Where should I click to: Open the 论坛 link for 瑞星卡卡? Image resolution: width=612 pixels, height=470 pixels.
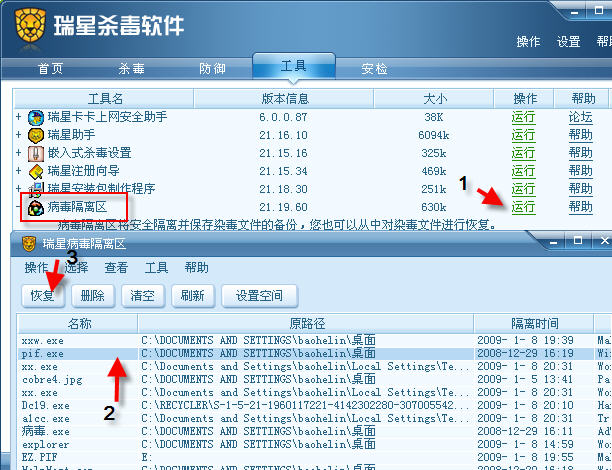580,117
